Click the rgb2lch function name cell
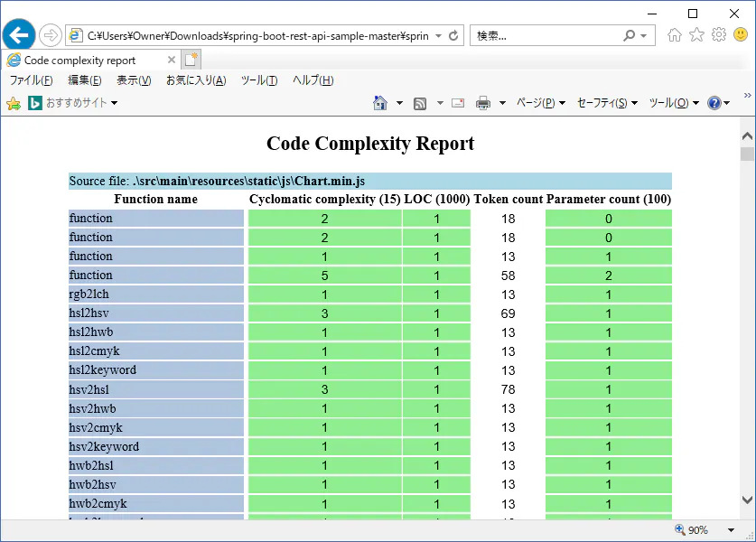The width and height of the screenshot is (756, 542). coord(155,294)
